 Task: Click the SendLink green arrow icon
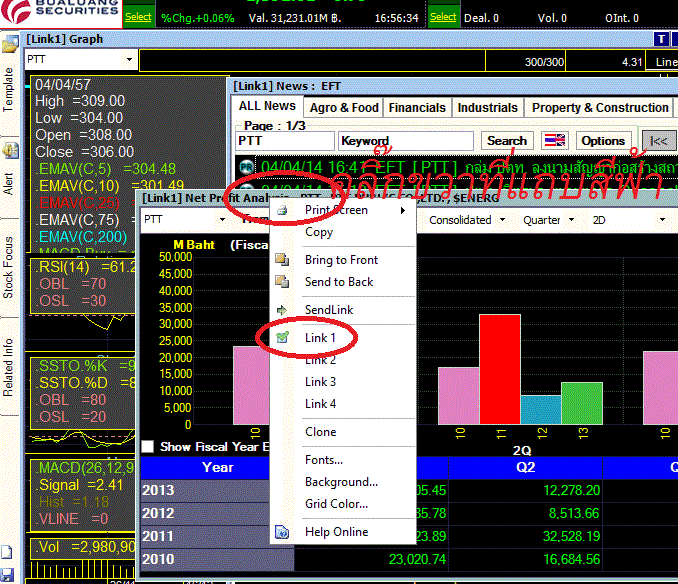(282, 310)
